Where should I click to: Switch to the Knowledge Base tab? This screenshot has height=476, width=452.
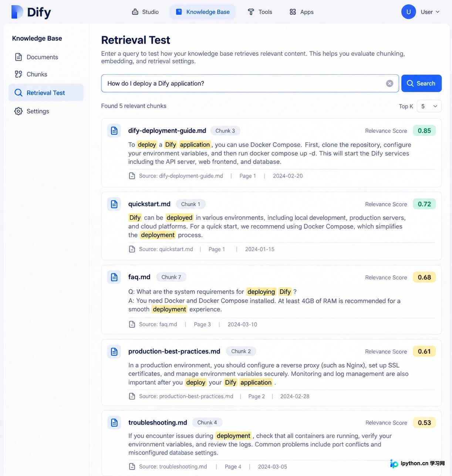point(203,12)
